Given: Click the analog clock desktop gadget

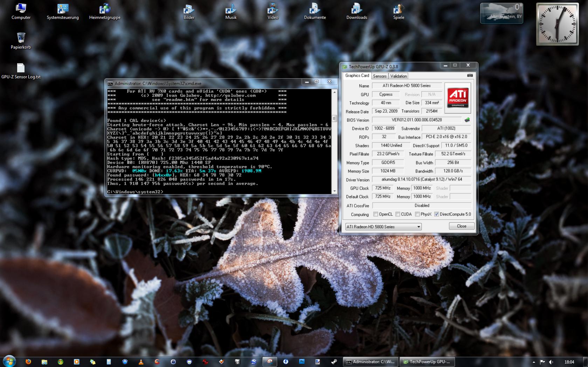Looking at the screenshot, I should 558,24.
